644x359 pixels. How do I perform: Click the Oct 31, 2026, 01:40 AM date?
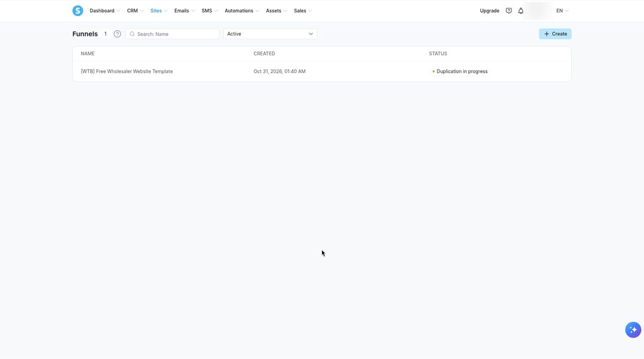280,71
